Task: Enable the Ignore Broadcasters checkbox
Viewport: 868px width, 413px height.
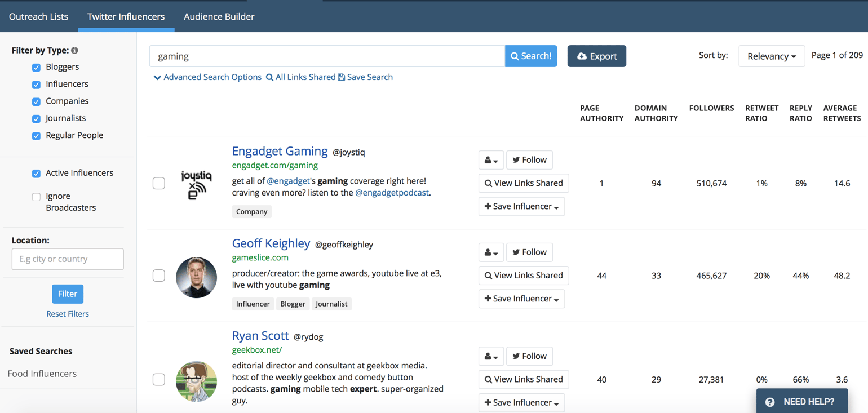Action: 36,197
